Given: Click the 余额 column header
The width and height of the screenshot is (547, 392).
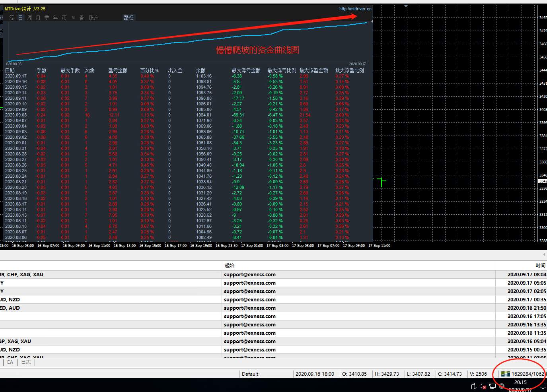Looking at the screenshot, I should click(201, 70).
